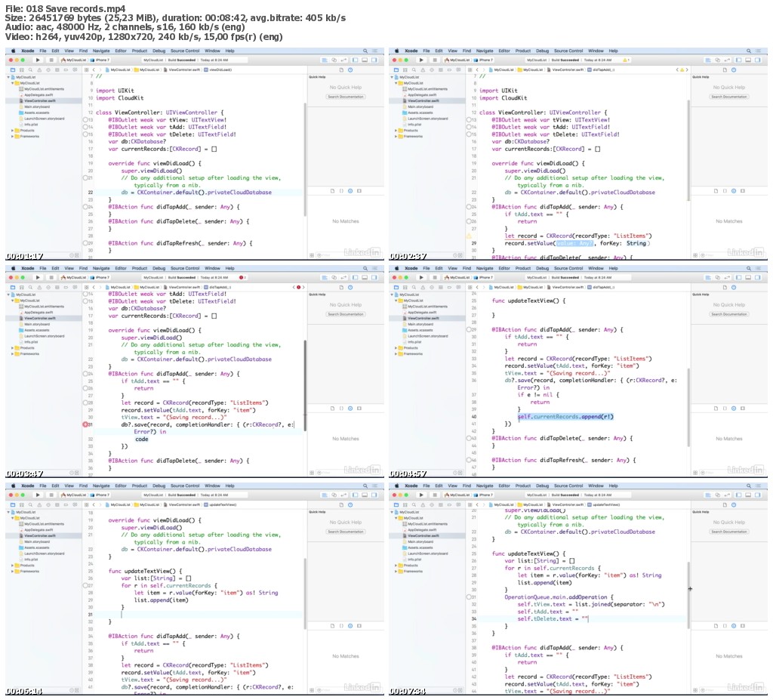Expand Frameworks folder in the 00:01:17 frame
Viewport: 773px width, 700px height.
(13, 137)
